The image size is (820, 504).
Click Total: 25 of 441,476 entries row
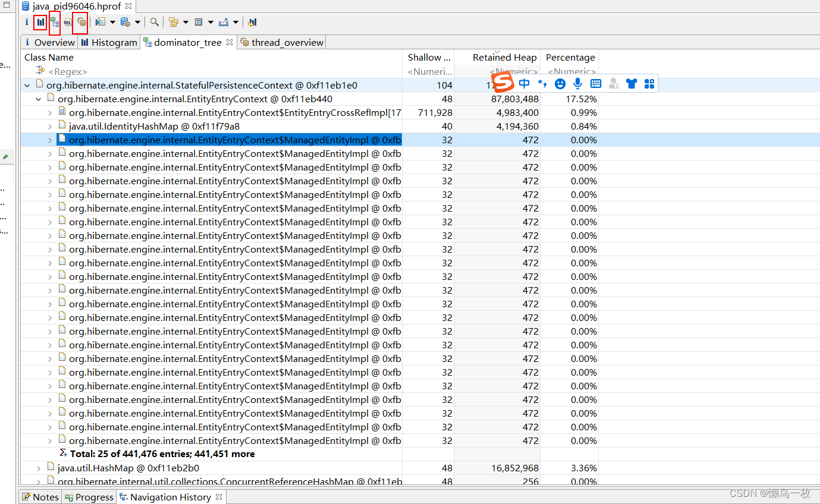point(163,453)
